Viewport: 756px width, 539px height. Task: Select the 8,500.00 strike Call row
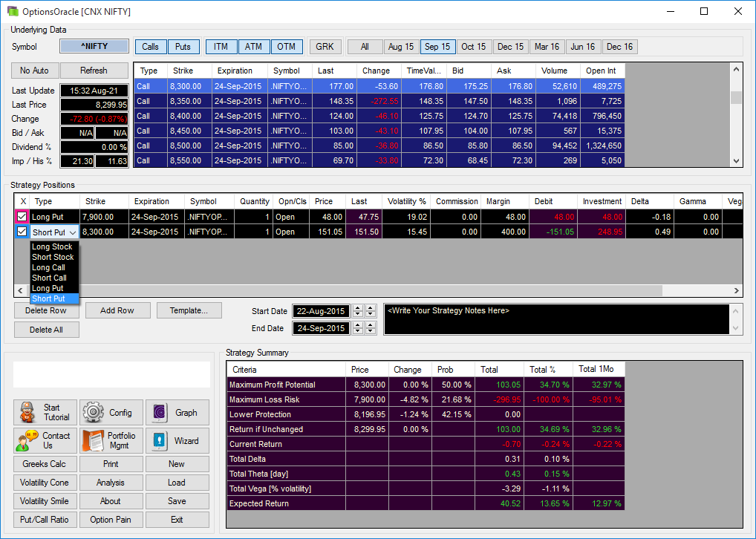click(379, 146)
